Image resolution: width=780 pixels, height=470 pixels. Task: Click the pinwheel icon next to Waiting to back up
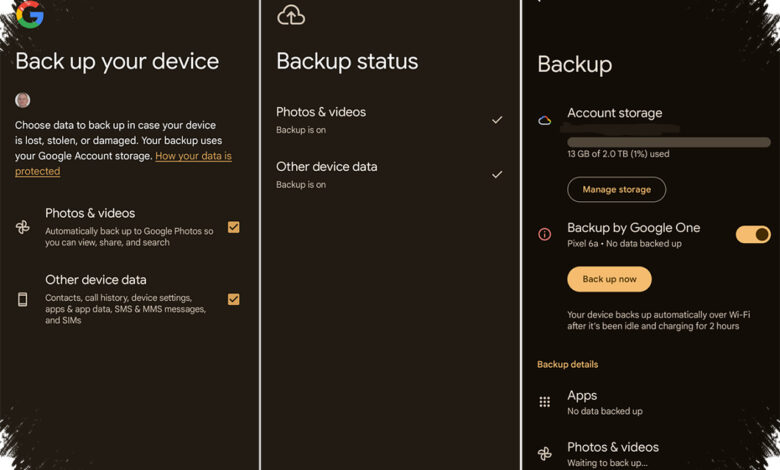pos(545,453)
